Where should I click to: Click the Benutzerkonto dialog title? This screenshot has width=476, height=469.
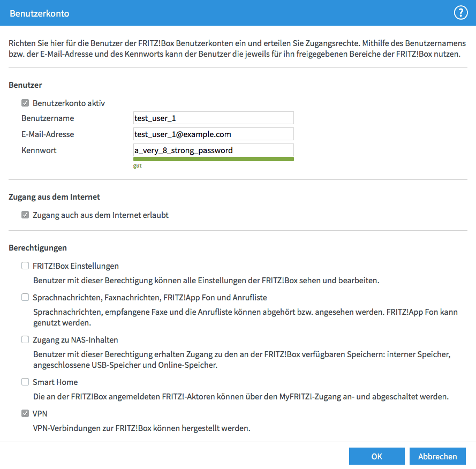(x=40, y=13)
